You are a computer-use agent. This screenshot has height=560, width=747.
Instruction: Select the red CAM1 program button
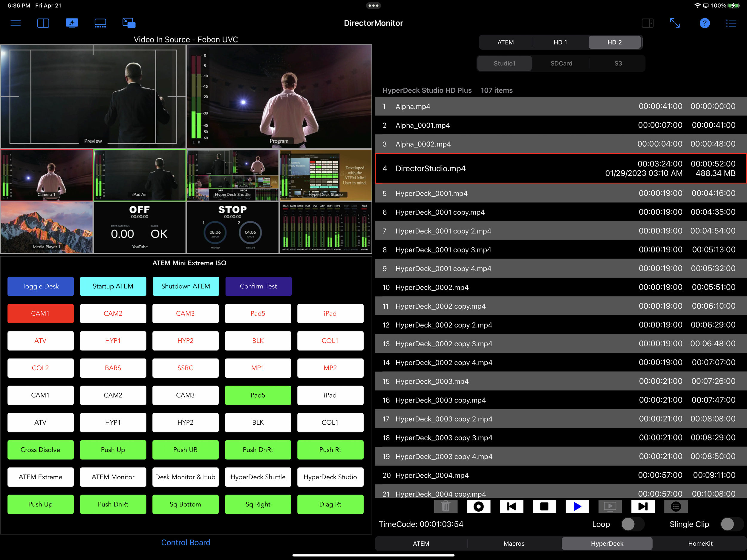41,313
